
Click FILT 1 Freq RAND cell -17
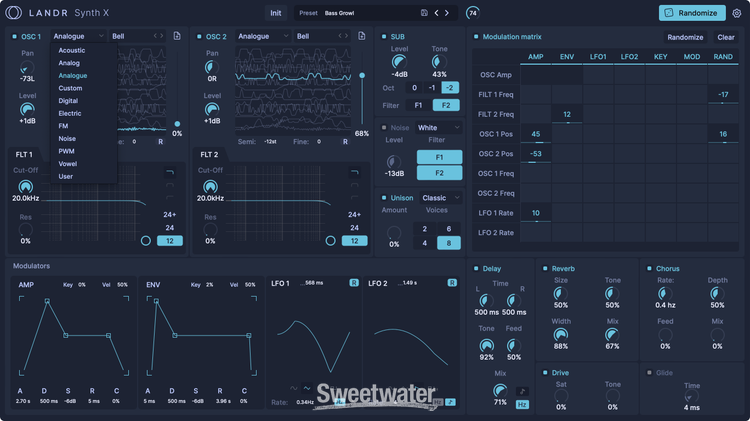pos(723,94)
